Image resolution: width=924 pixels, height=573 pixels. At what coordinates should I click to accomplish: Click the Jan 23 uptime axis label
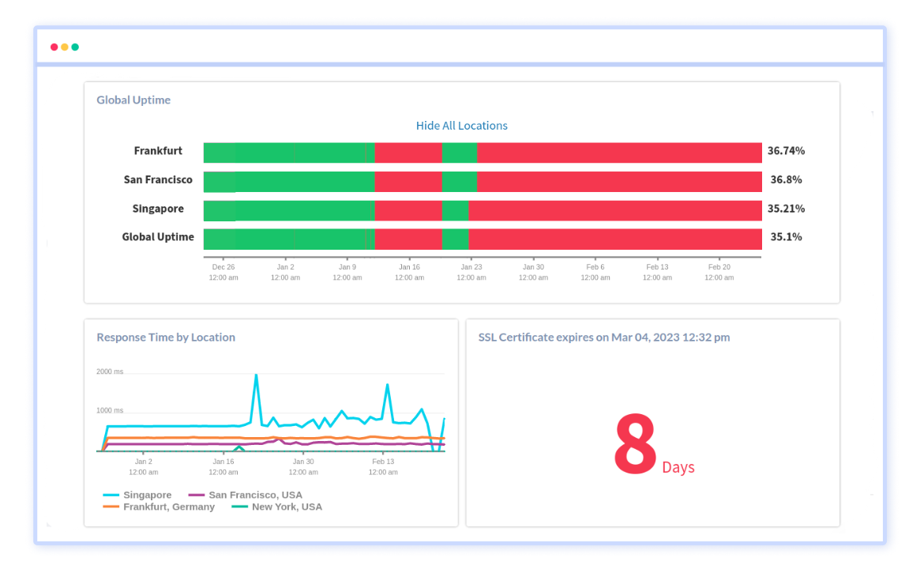point(471,273)
